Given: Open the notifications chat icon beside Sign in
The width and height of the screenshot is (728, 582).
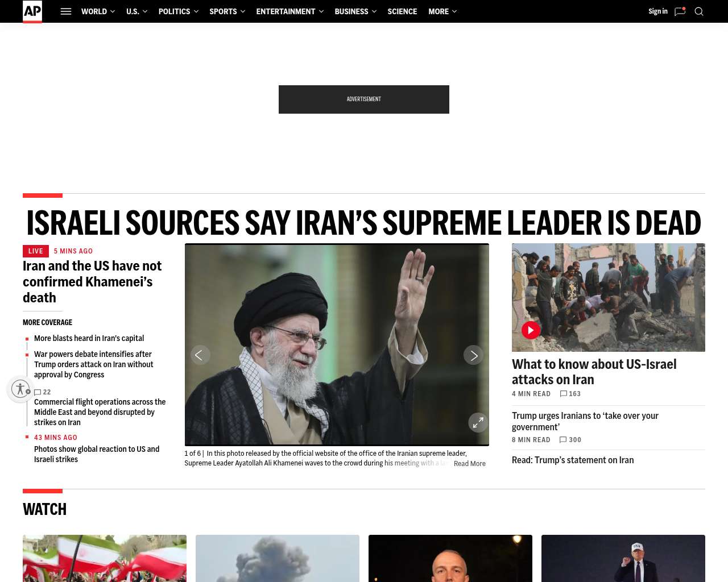Looking at the screenshot, I should pos(680,11).
